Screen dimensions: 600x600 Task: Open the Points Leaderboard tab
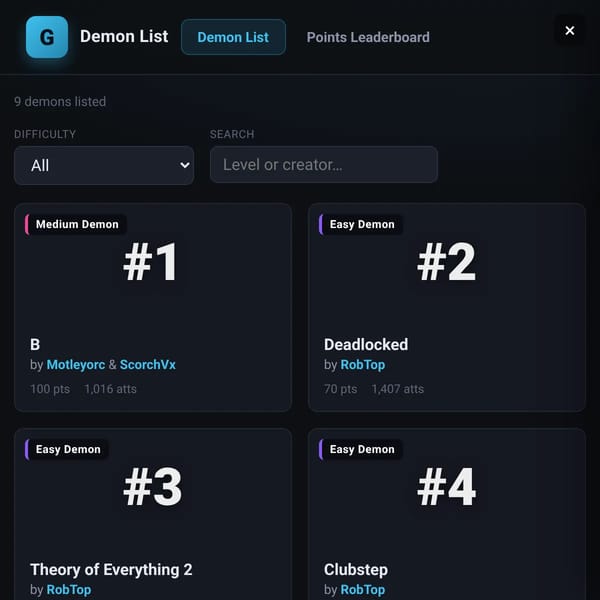[368, 37]
